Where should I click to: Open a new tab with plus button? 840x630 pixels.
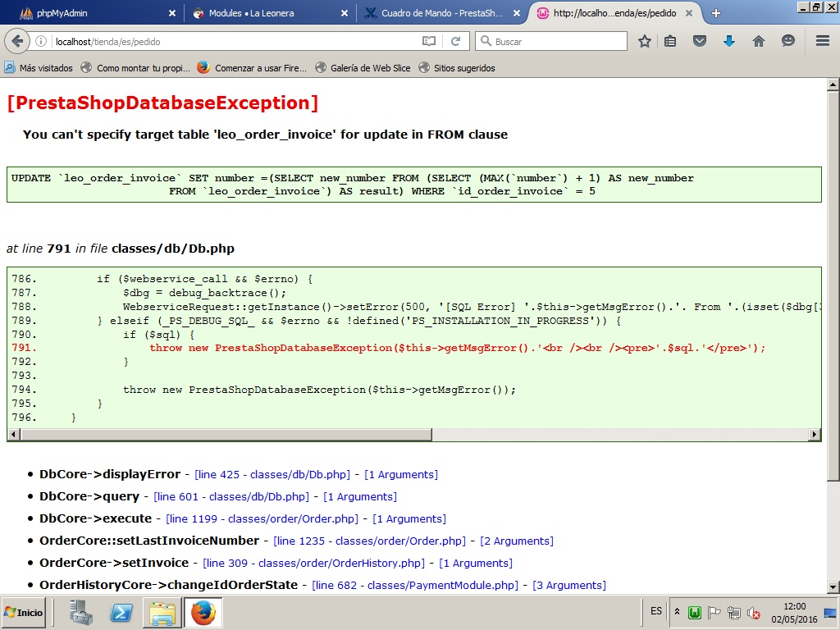click(x=715, y=13)
